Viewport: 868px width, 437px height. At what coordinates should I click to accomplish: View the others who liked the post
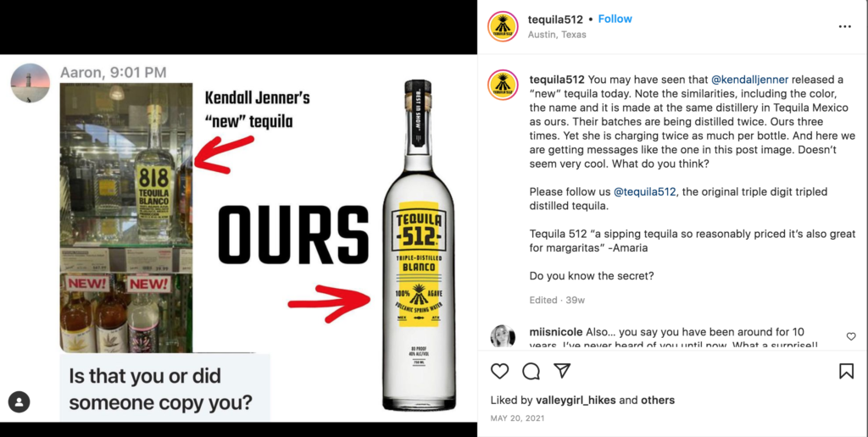pyautogui.click(x=658, y=400)
